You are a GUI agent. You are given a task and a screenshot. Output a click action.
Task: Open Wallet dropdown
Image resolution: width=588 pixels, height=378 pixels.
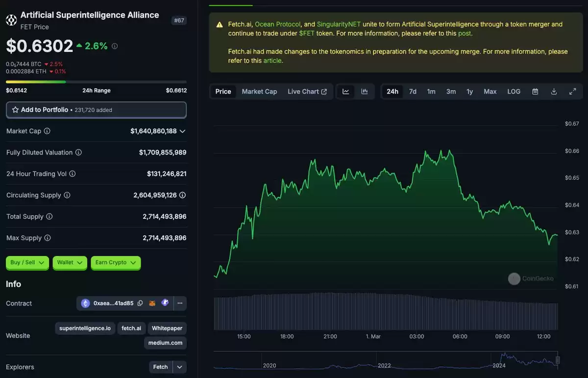pyautogui.click(x=70, y=263)
